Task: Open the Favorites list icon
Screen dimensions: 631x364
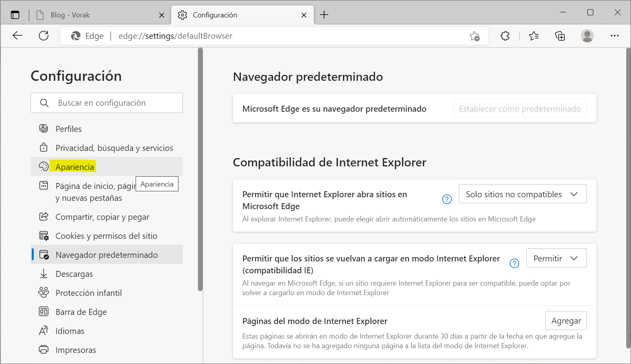Action: click(534, 36)
